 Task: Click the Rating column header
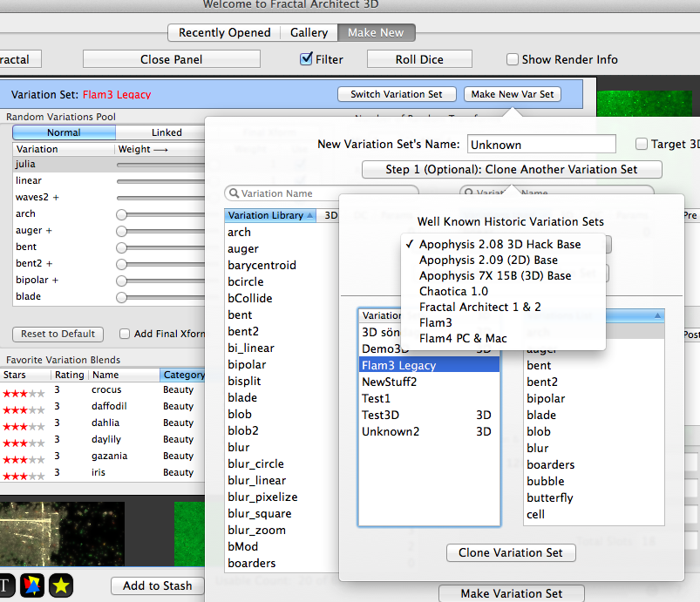69,375
